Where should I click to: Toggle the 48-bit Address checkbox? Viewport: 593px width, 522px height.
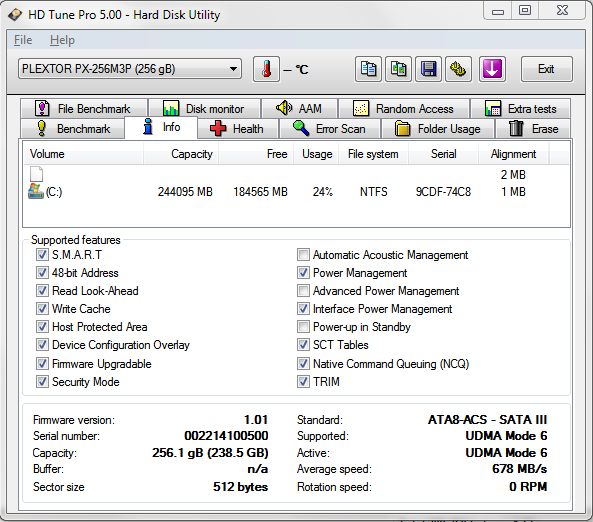pos(42,273)
